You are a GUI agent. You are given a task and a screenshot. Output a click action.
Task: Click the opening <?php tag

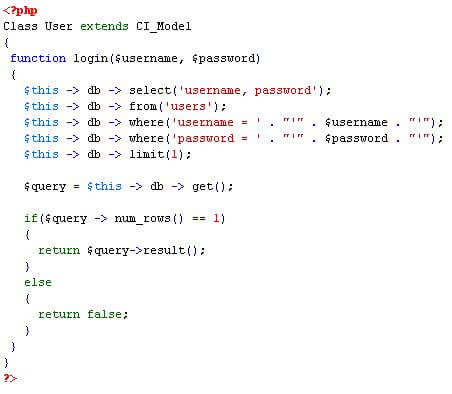pos(20,10)
